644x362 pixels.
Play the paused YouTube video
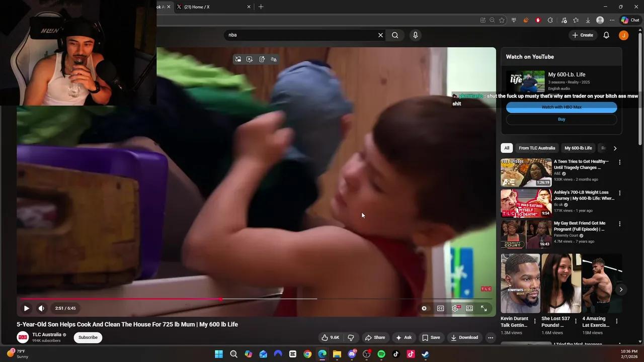(26, 308)
